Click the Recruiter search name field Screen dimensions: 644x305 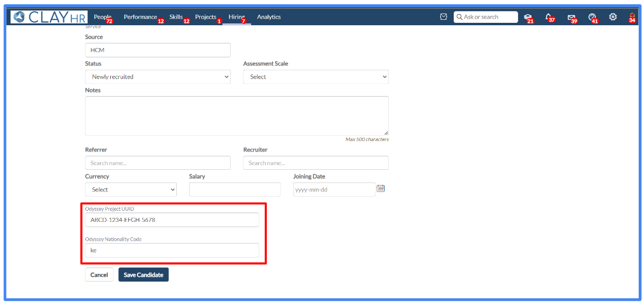coord(316,163)
